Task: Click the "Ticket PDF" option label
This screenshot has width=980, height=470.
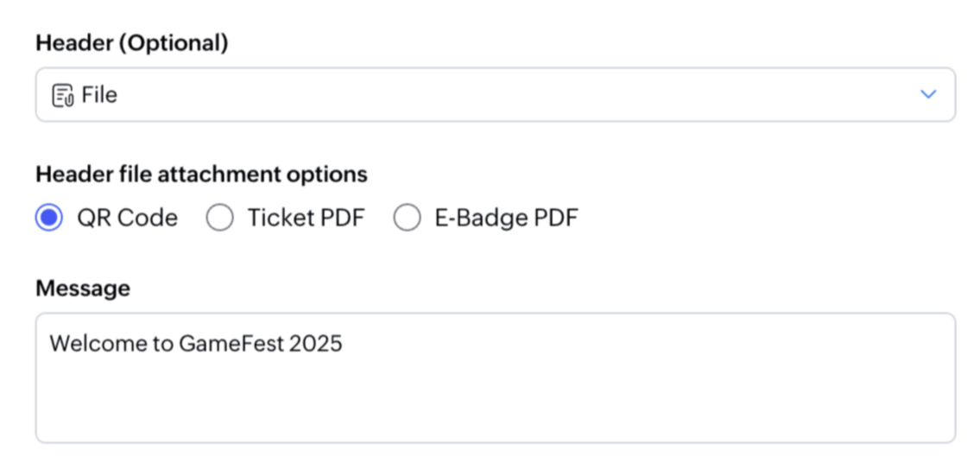Action: pyautogui.click(x=306, y=219)
